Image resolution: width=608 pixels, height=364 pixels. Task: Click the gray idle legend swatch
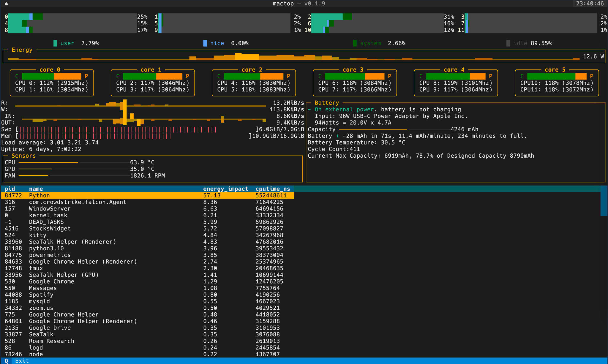click(508, 43)
